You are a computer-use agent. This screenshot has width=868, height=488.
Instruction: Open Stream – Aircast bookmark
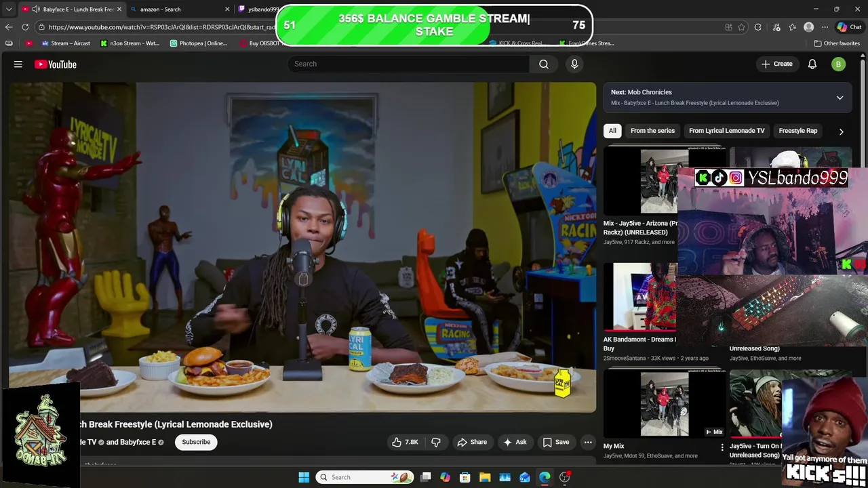[x=66, y=43]
